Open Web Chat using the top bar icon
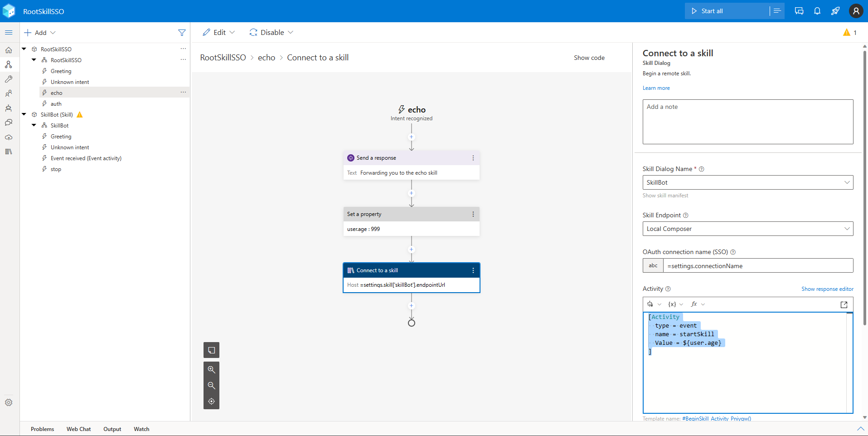Image resolution: width=868 pixels, height=436 pixels. (799, 11)
